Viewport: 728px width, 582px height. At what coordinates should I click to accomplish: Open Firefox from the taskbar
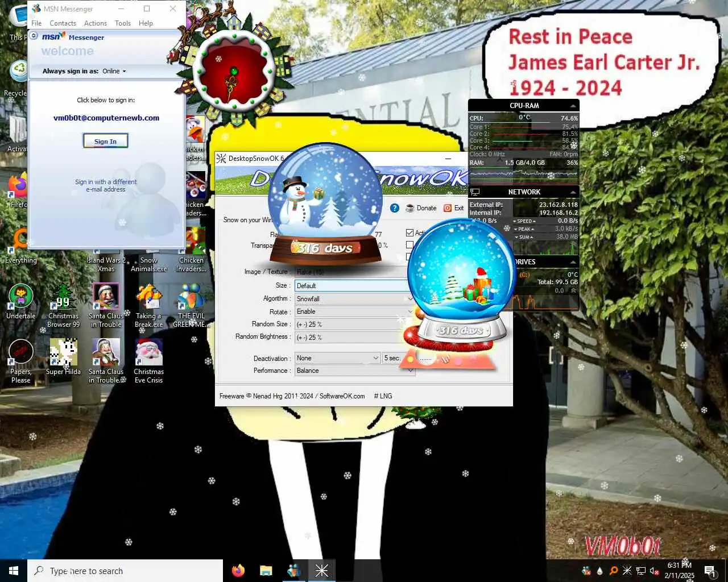[x=238, y=571]
